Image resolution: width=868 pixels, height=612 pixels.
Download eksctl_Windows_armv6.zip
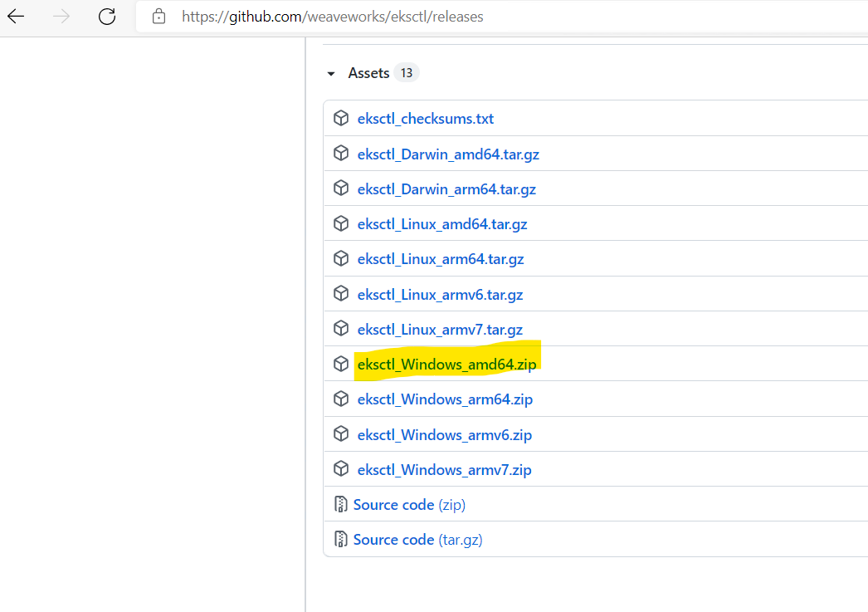[445, 434]
